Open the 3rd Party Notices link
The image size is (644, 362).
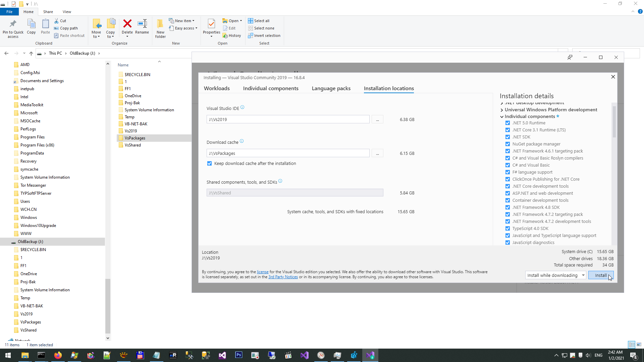(283, 277)
